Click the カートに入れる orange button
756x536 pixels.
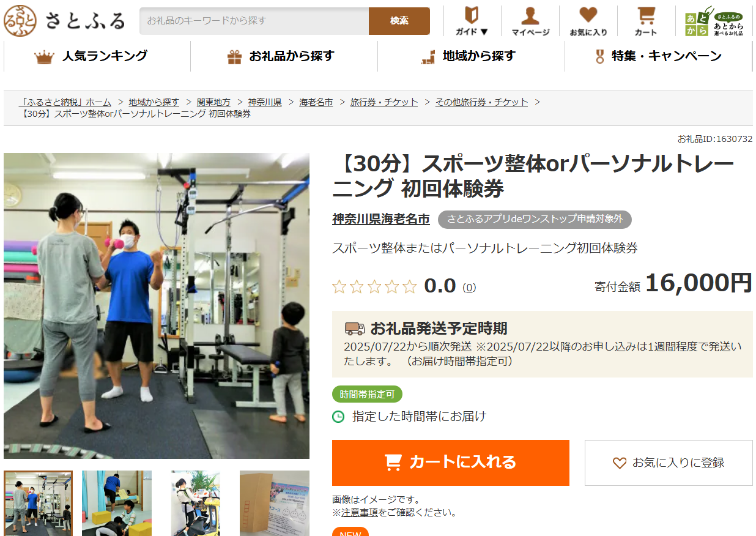(x=451, y=463)
